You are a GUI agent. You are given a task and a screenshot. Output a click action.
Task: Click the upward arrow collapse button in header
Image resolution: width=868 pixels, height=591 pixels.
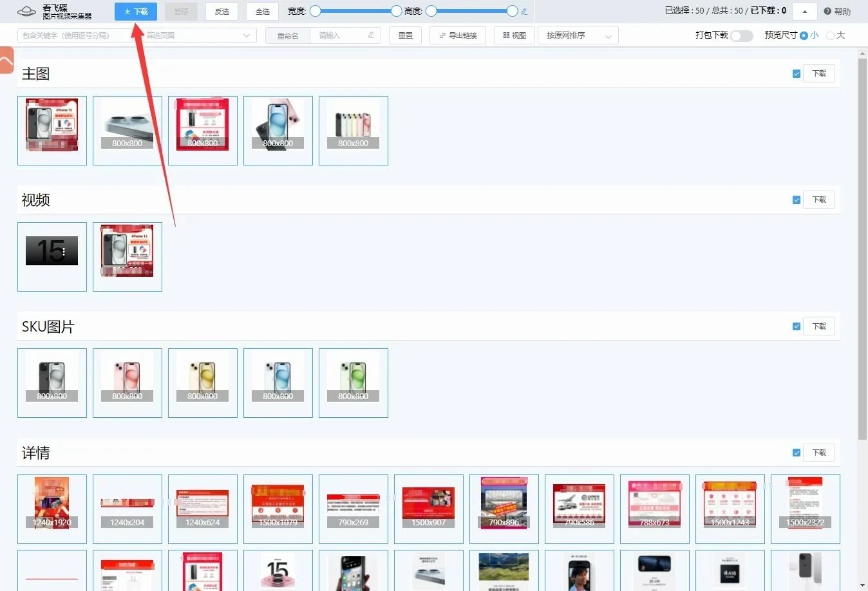(805, 12)
